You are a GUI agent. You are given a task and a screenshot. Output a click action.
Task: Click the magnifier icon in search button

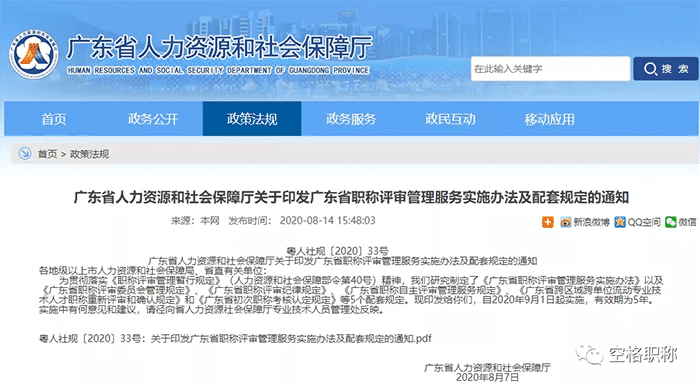[650, 69]
